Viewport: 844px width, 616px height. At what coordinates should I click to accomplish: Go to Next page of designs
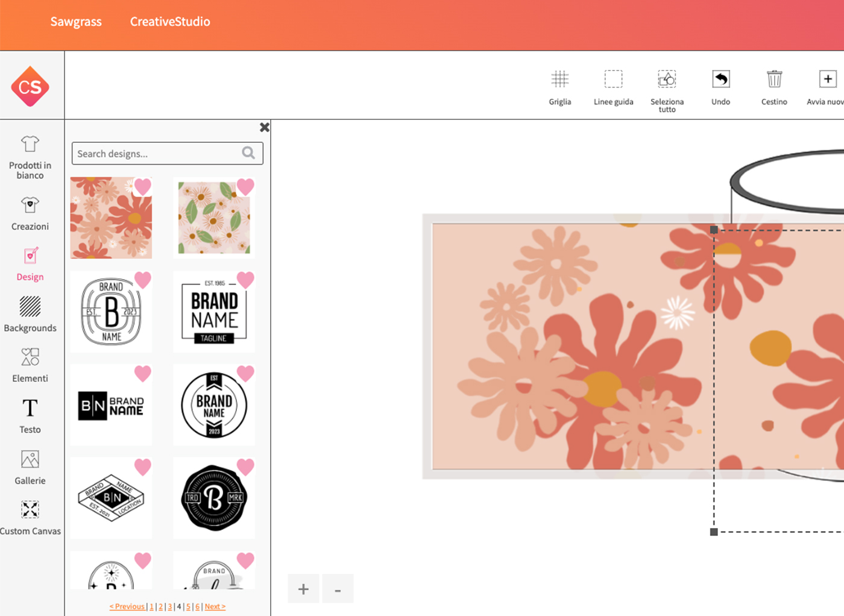(x=215, y=606)
